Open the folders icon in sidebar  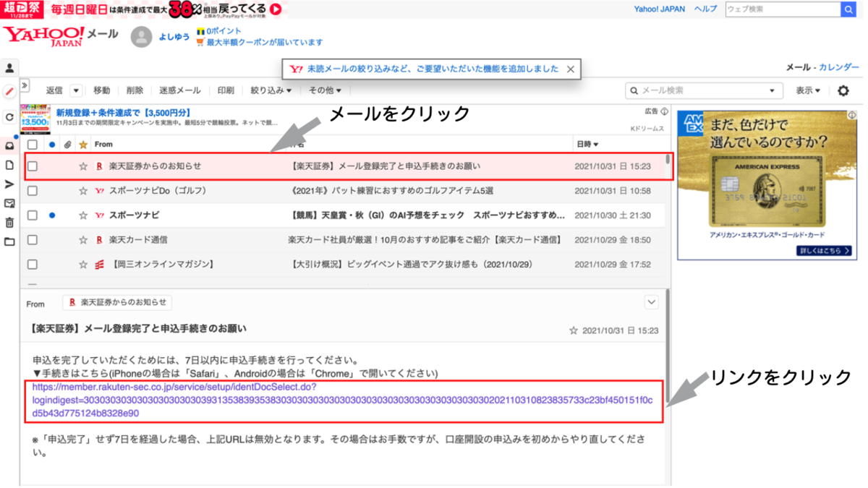pos(9,241)
